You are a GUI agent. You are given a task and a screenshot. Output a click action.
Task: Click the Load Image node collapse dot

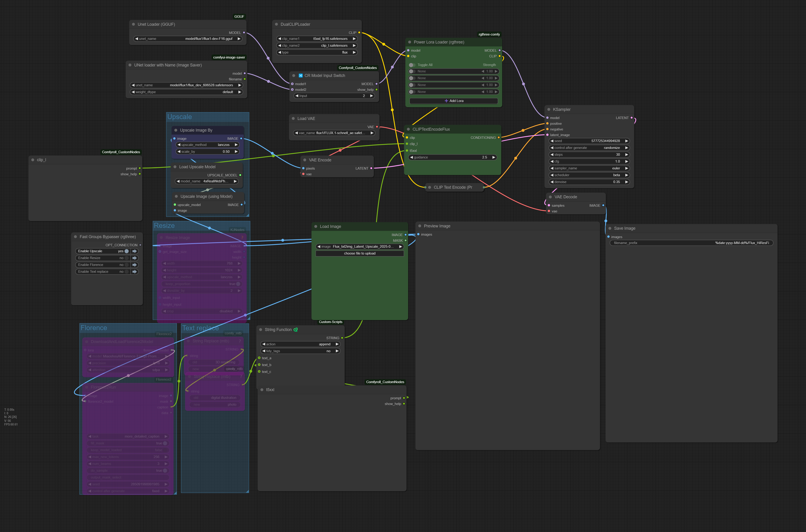point(316,227)
